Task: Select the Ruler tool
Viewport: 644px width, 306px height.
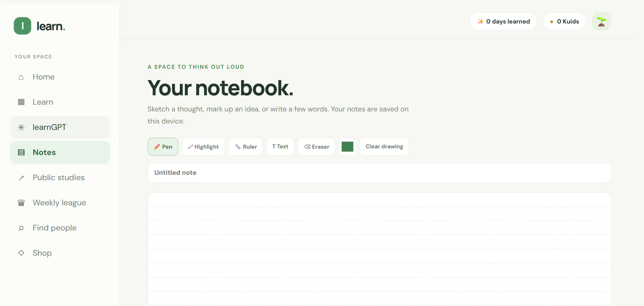Action: (x=246, y=147)
